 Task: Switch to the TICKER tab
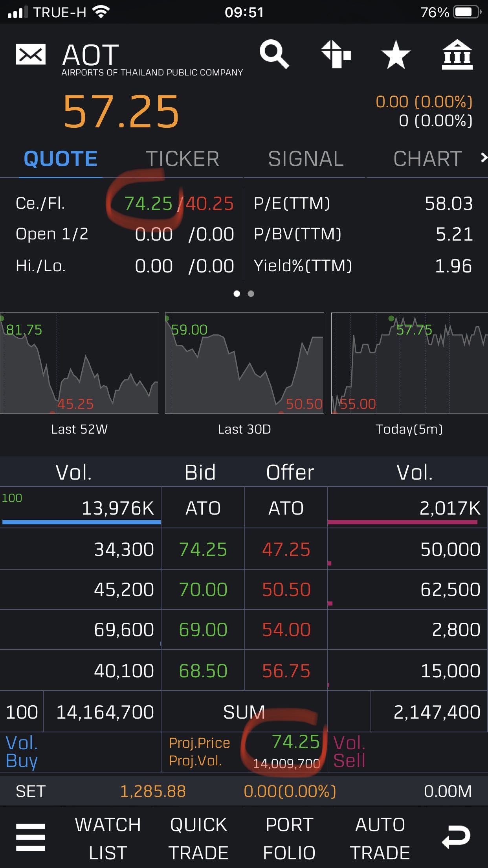click(x=182, y=159)
